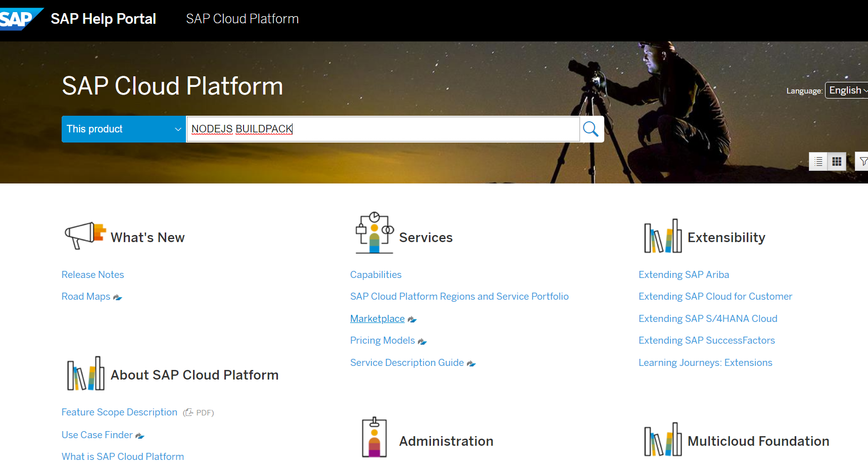Switch to list view icon
This screenshot has height=468, width=868.
click(818, 162)
